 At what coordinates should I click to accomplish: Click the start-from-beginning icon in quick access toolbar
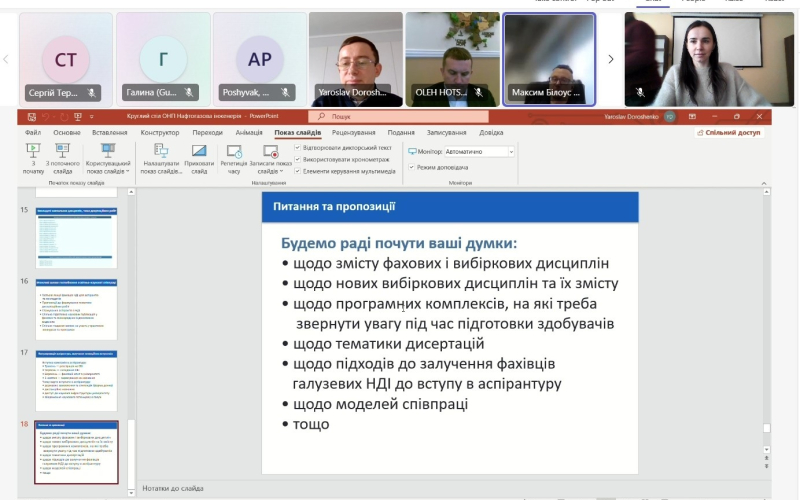click(78, 117)
